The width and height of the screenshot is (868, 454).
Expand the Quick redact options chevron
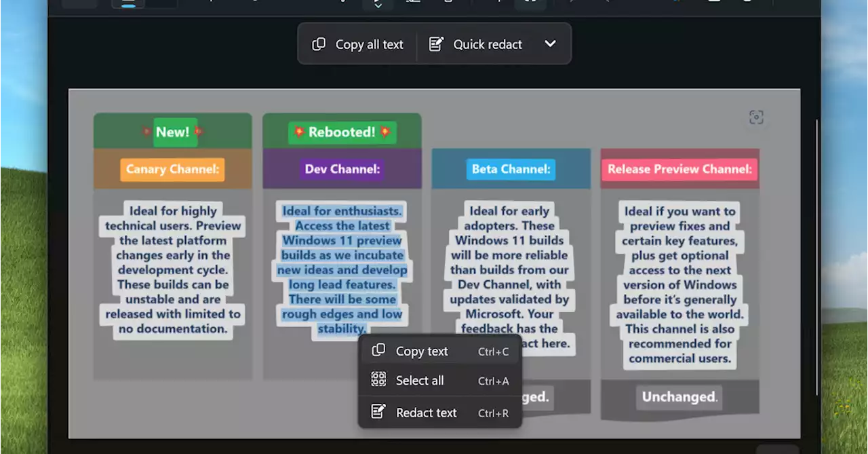point(550,44)
